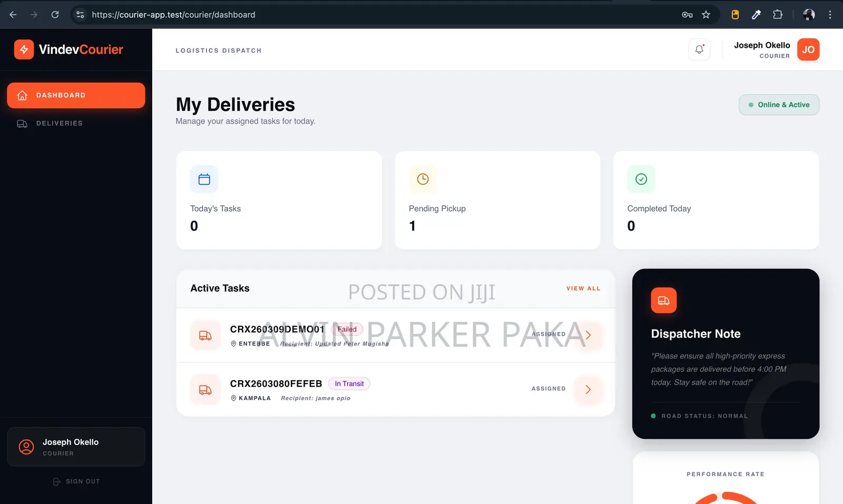Open notifications bell

pyautogui.click(x=699, y=50)
